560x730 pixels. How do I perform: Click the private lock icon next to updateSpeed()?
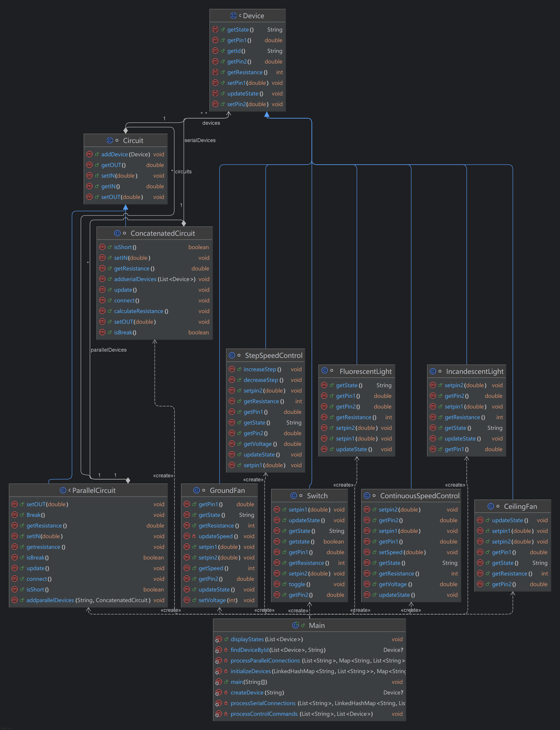point(194,536)
